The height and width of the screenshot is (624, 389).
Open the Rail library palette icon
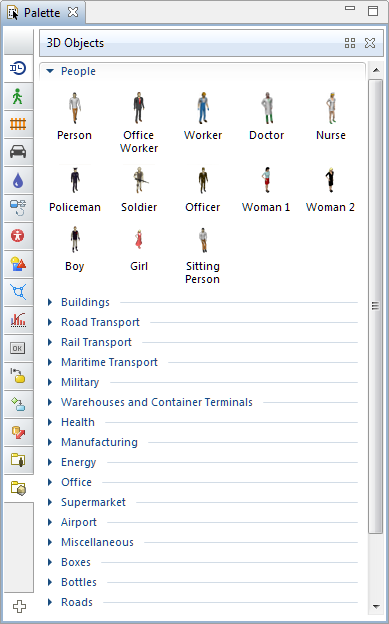click(x=18, y=124)
